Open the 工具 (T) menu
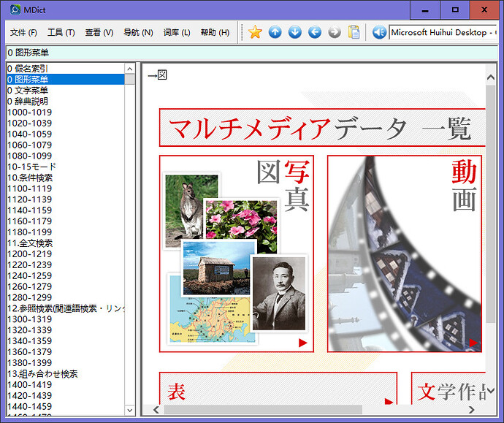Viewport: 504px width, 423px height. 61,33
